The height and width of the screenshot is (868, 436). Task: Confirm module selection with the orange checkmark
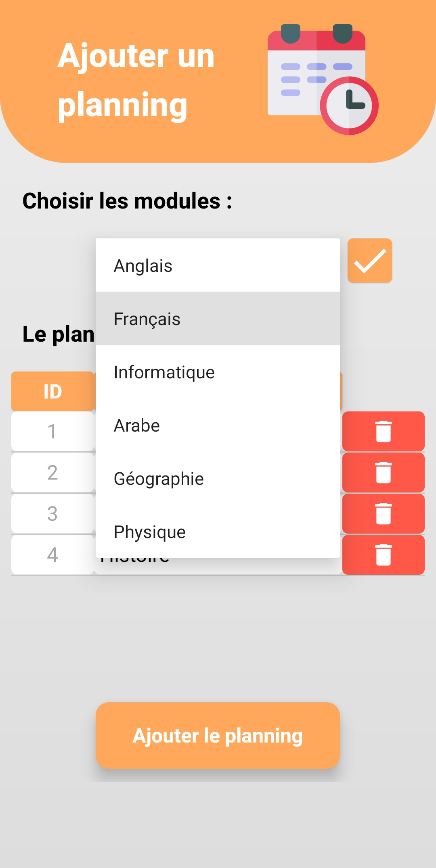click(x=369, y=260)
